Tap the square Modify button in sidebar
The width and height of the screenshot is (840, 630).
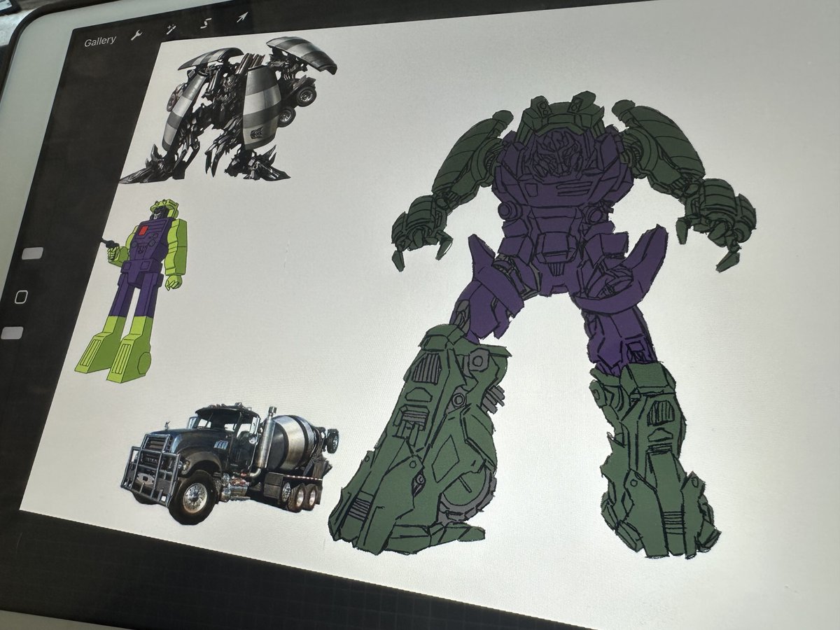pos(22,297)
